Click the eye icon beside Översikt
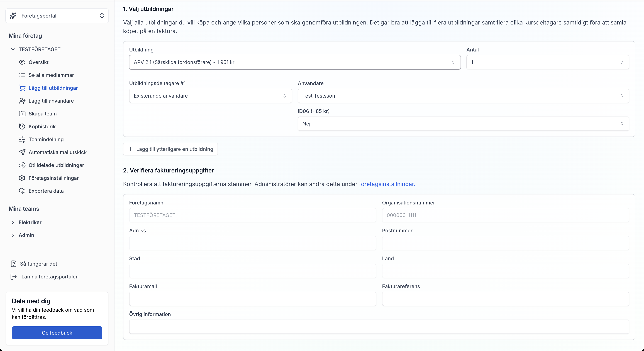 22,62
